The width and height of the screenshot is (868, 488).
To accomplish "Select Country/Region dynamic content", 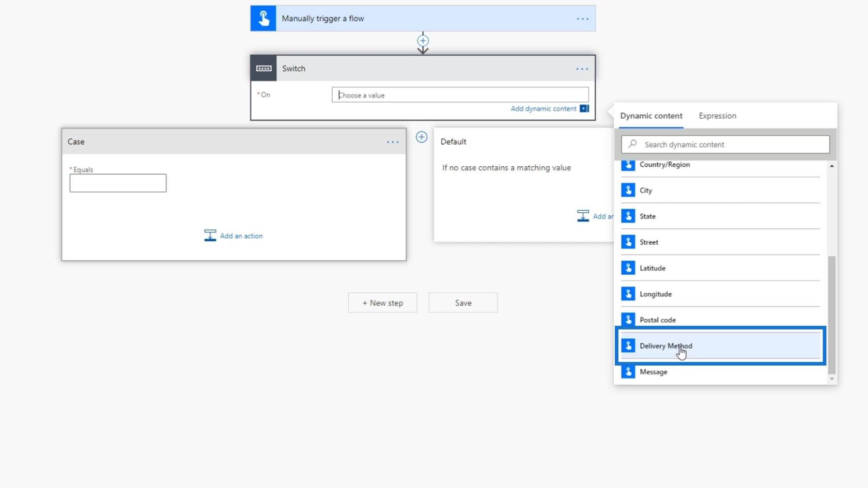I will [720, 165].
